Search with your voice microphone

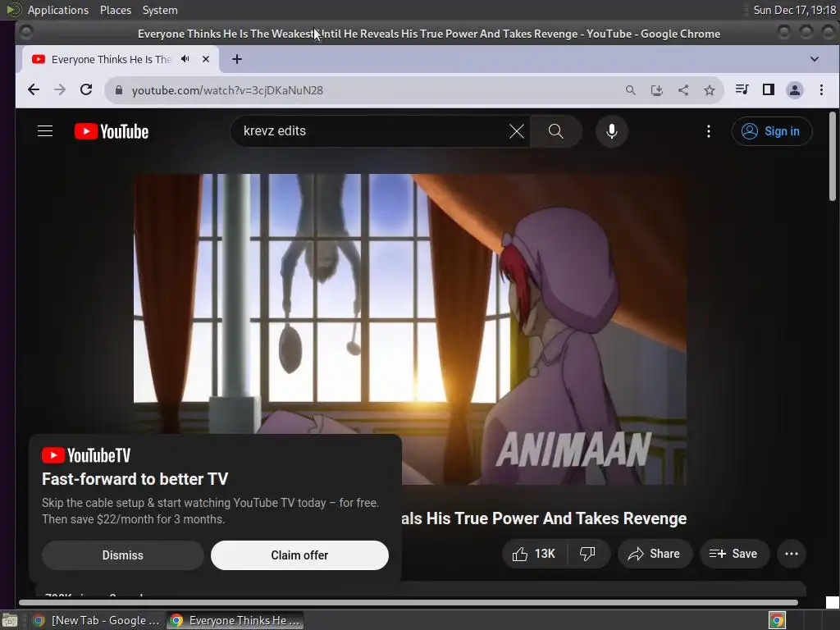[x=611, y=131]
